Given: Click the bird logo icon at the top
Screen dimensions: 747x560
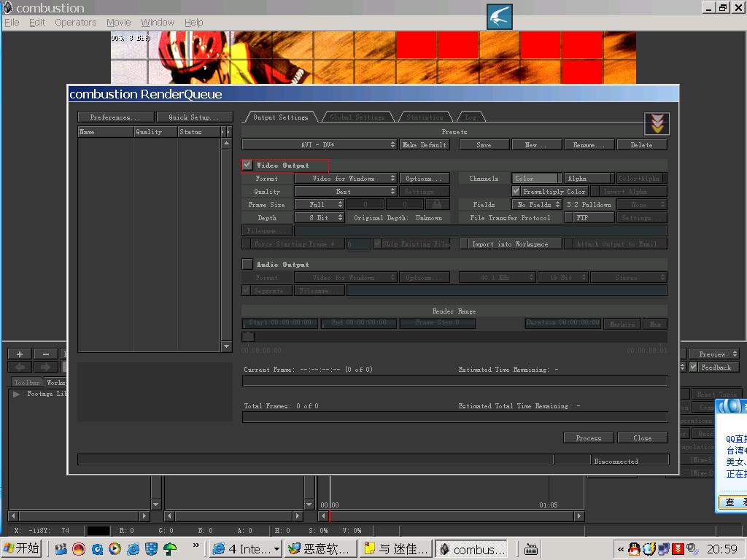Looking at the screenshot, I should tap(499, 17).
